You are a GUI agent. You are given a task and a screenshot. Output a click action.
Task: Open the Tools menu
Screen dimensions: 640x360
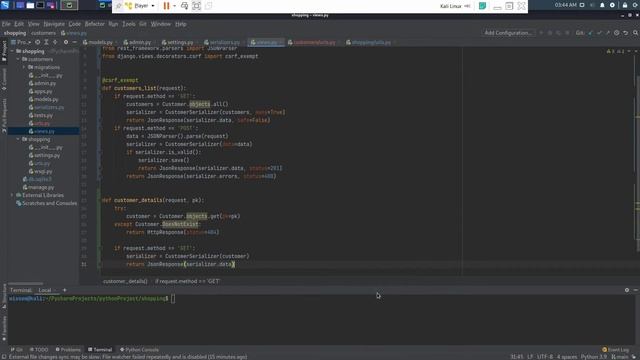coord(129,24)
